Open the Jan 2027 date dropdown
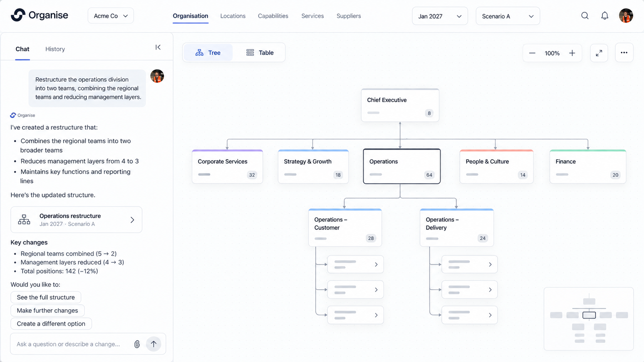The height and width of the screenshot is (362, 644). 440,16
